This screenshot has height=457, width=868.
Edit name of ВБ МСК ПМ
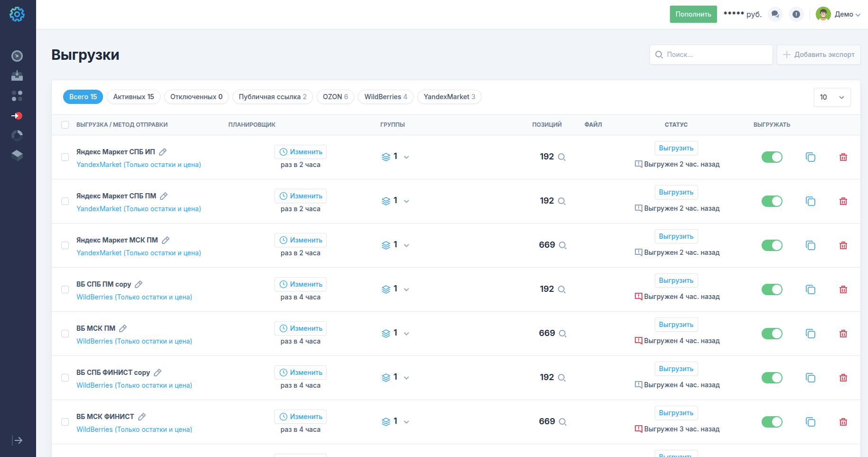coord(123,328)
